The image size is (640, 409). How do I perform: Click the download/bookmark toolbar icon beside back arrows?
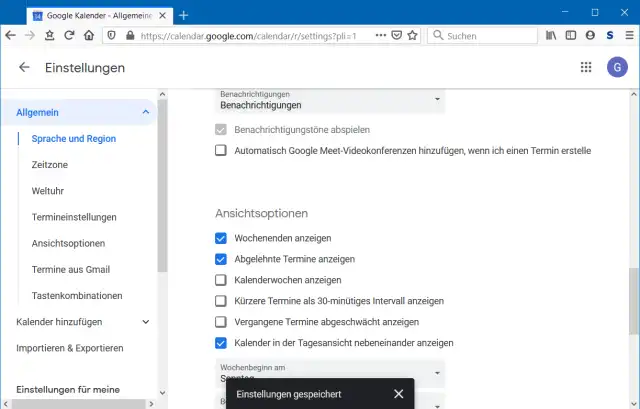(x=49, y=36)
